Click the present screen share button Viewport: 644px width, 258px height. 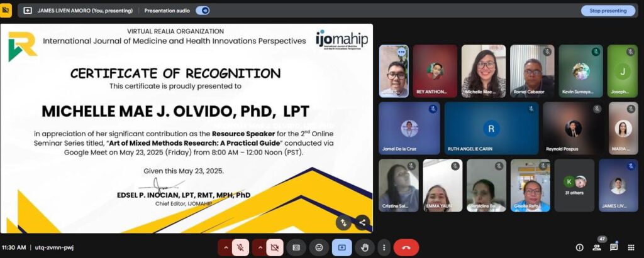tap(341, 247)
